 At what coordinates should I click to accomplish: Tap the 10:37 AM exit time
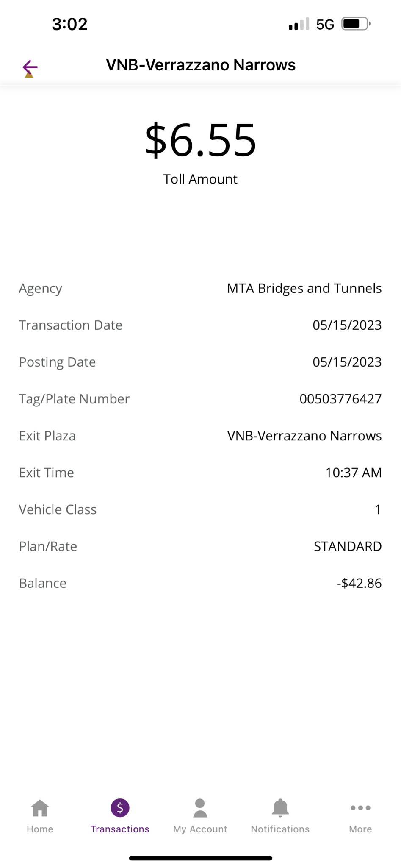[353, 473]
